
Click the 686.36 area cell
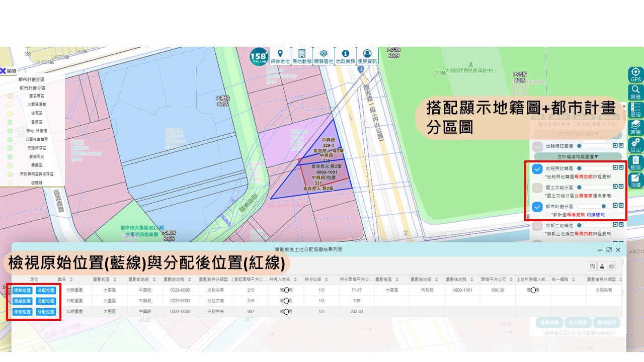497,290
